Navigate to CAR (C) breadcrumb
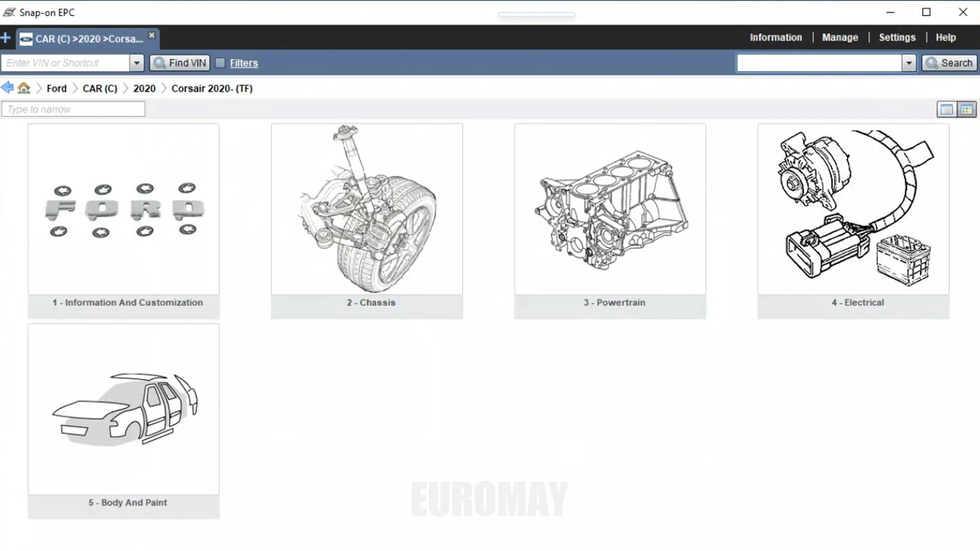 [100, 88]
